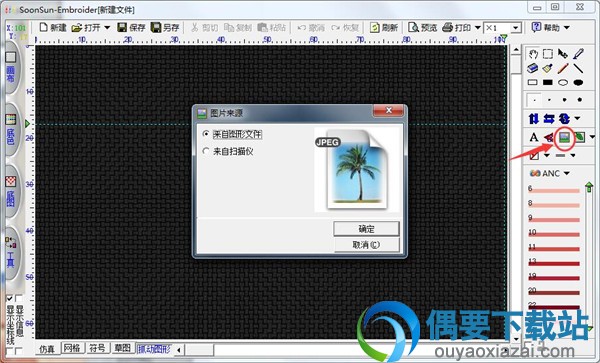Select the straight line tool
The height and width of the screenshot is (363, 600).
[x=578, y=68]
